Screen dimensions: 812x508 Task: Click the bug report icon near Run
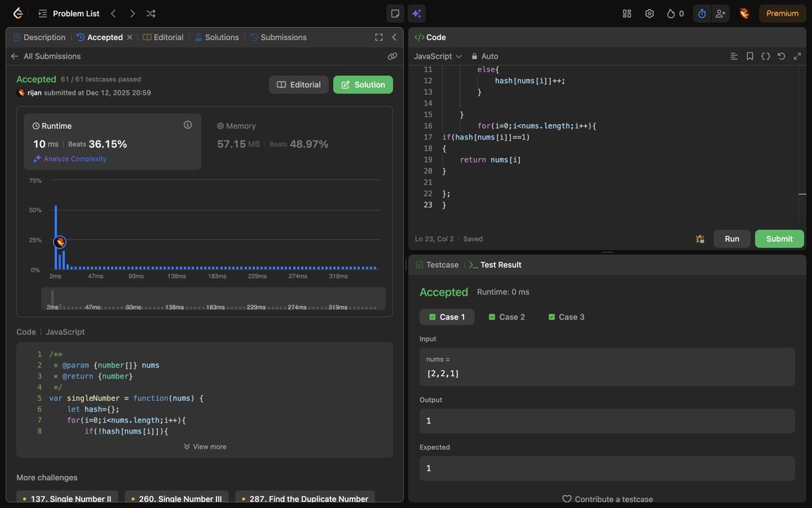click(x=700, y=238)
